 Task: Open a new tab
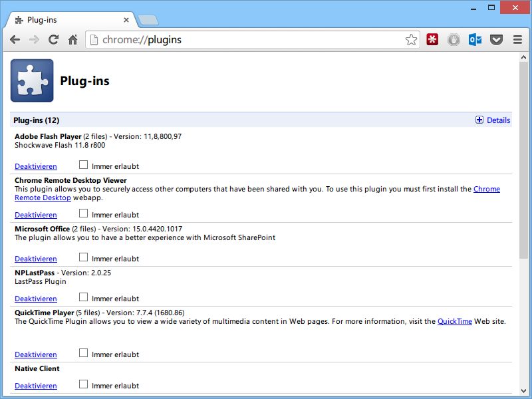148,20
